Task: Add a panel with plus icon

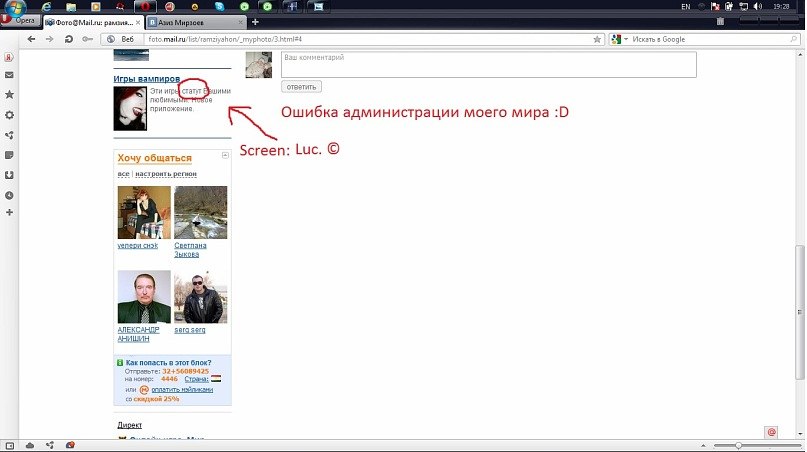Action: (9, 212)
